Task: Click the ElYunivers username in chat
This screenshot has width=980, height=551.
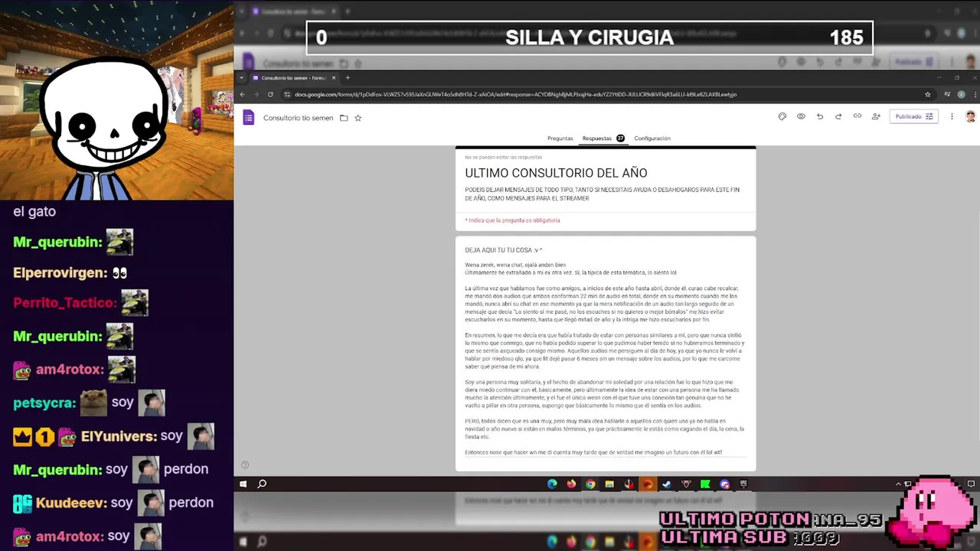Action: click(x=119, y=436)
